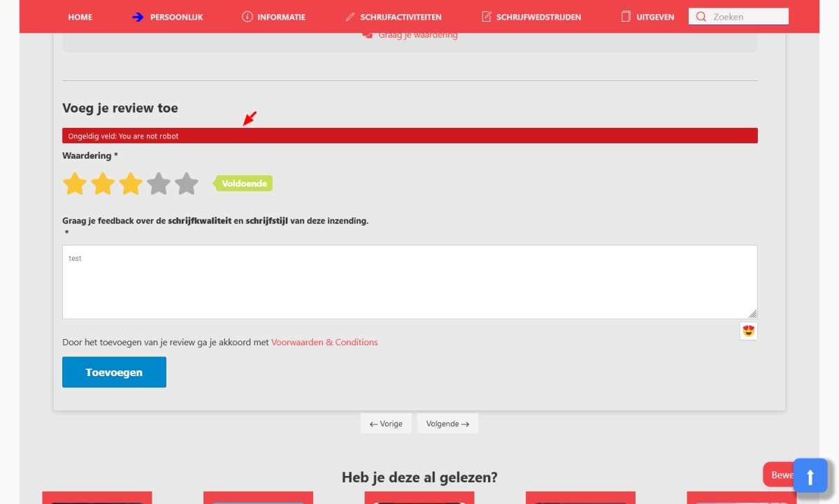Click the first rating star
This screenshot has height=504, width=839.
coord(75,184)
